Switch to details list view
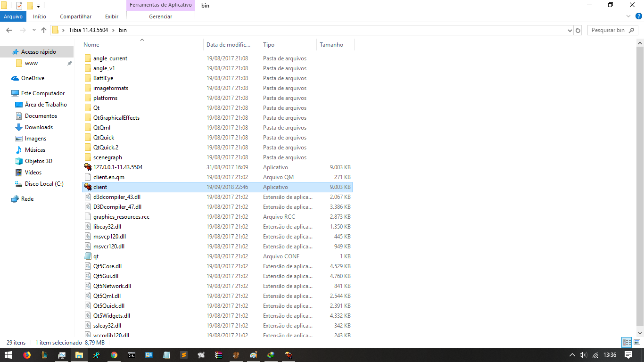This screenshot has height=362, width=644. coord(627,343)
